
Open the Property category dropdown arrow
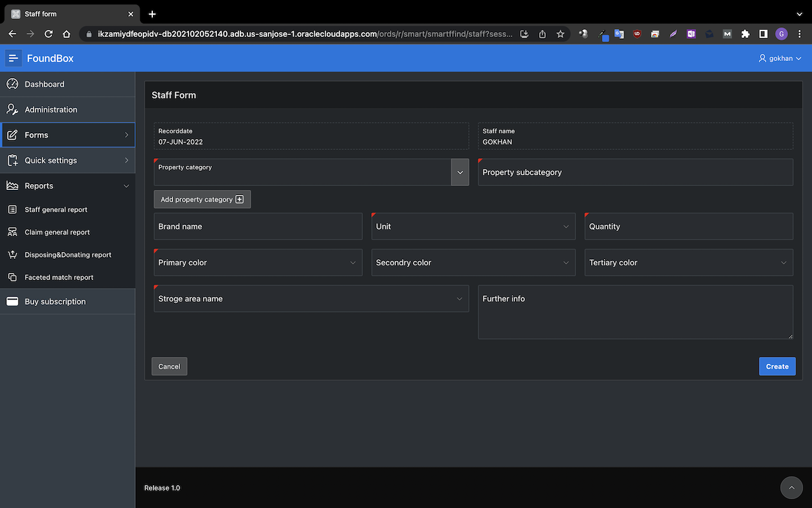(x=460, y=172)
